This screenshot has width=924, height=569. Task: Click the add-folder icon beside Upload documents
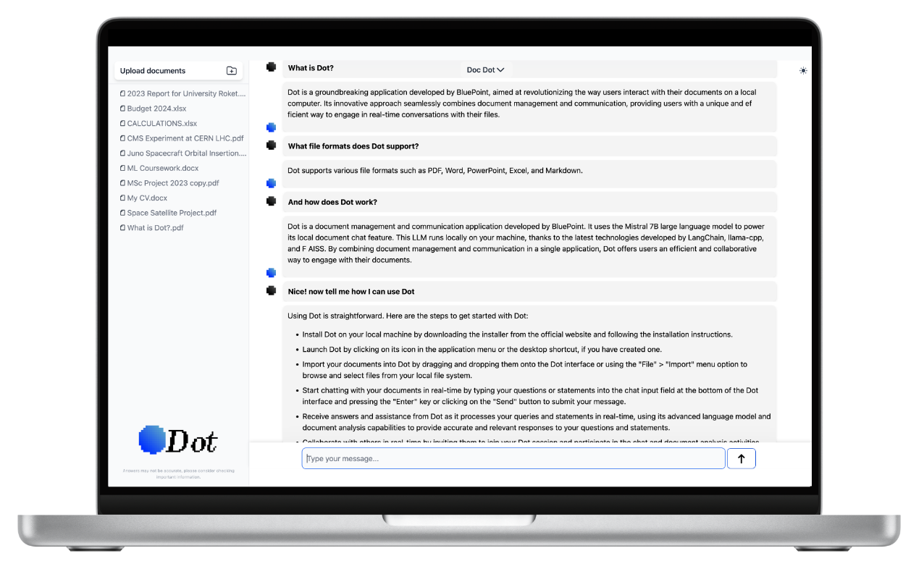(x=232, y=71)
